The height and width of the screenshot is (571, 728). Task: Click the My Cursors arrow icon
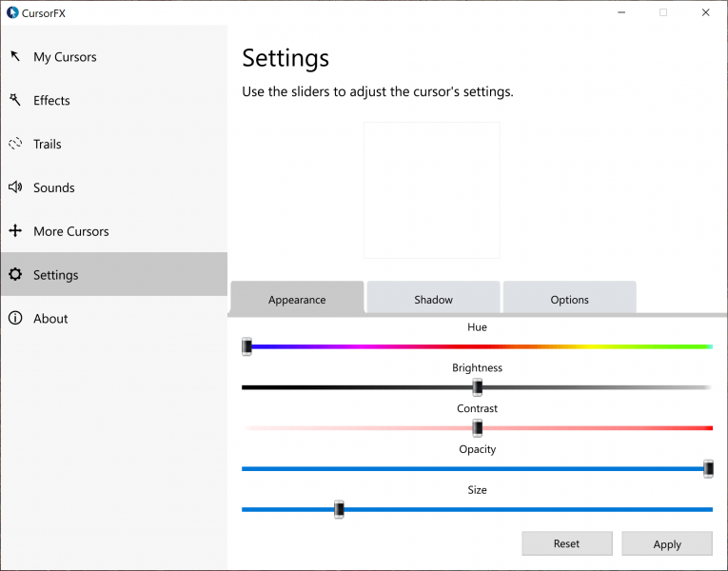pyautogui.click(x=15, y=56)
